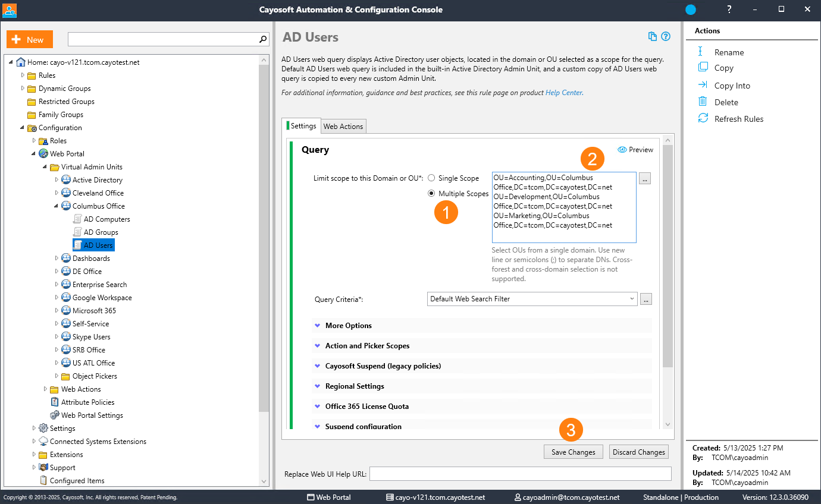Expand the Web Actions folder node
This screenshot has width=821, height=504.
click(x=45, y=389)
